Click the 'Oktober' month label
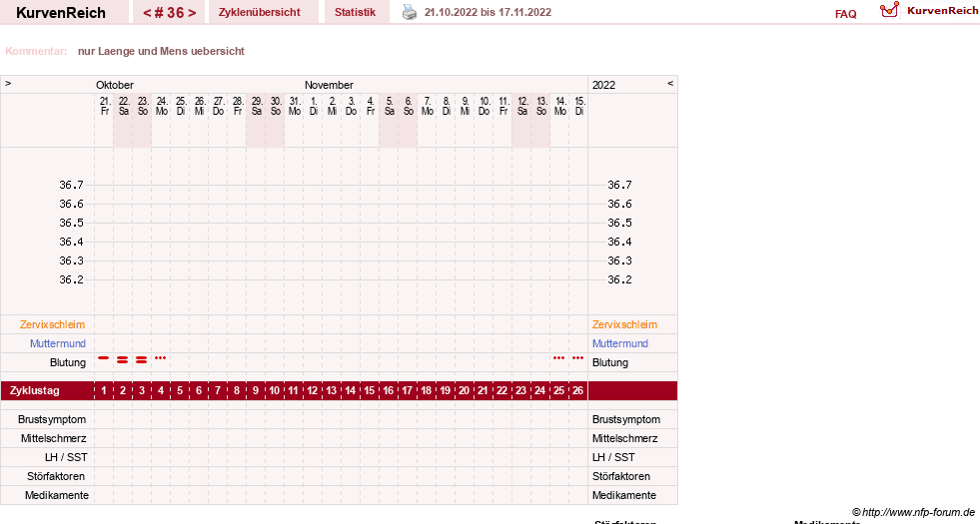 pos(115,85)
